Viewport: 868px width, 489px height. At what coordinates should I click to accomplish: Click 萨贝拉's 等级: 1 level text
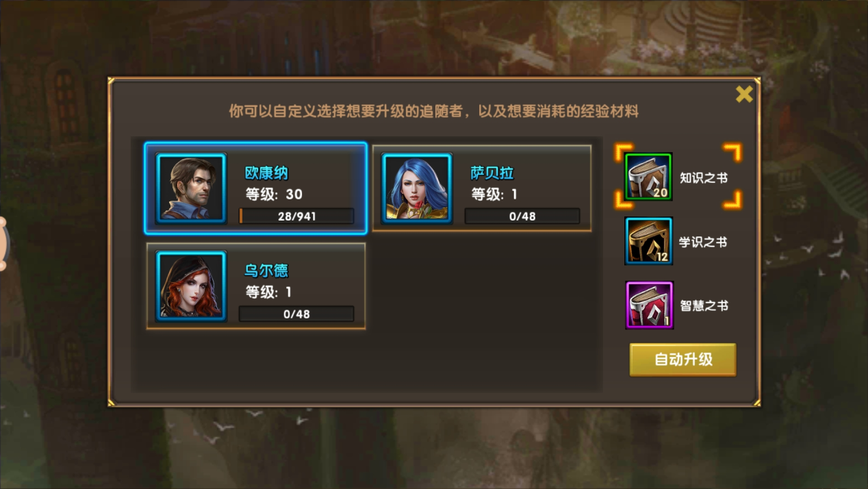(x=494, y=195)
